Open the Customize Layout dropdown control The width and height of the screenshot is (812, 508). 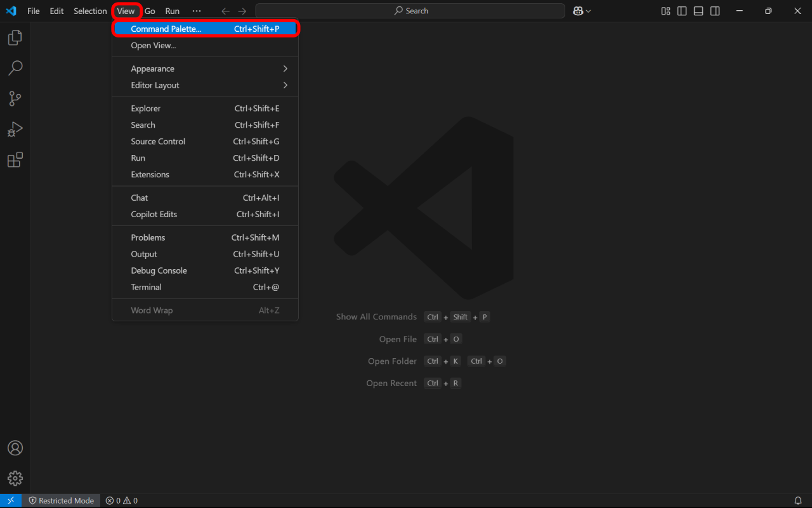click(665, 11)
